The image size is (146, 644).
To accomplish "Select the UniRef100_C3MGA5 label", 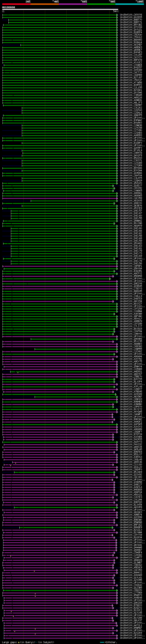I will point(131,95).
